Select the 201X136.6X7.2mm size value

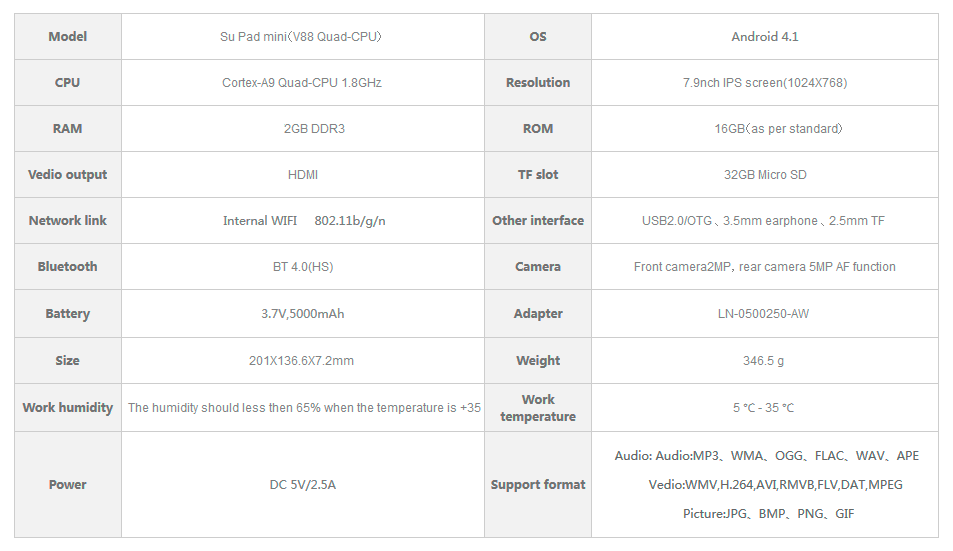pos(301,361)
